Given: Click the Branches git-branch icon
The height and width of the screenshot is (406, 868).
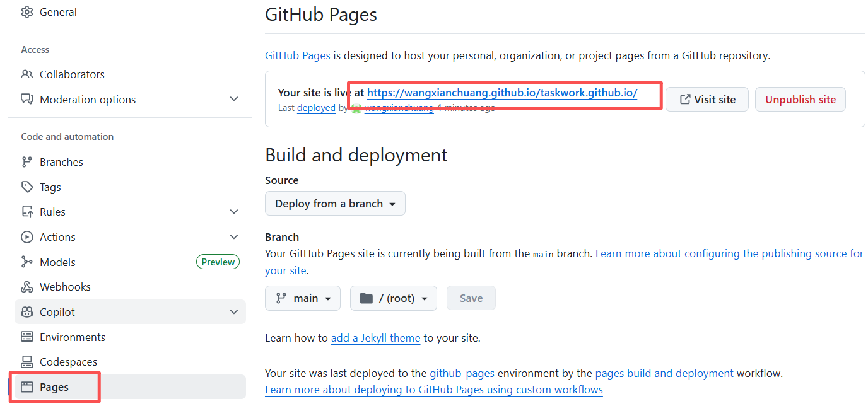Looking at the screenshot, I should click(x=27, y=162).
